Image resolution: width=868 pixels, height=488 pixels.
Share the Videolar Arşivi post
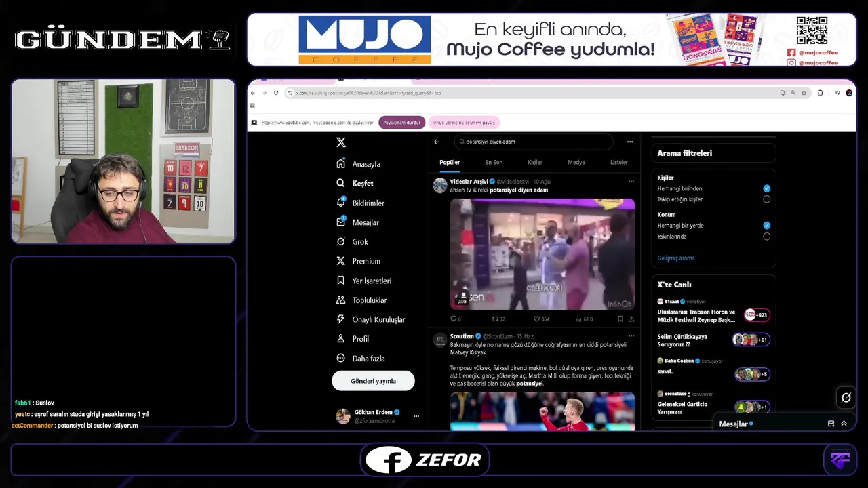click(631, 319)
